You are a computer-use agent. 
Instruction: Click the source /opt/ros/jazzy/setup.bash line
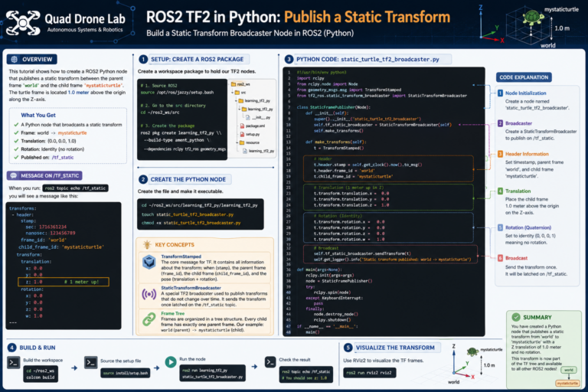click(x=177, y=93)
